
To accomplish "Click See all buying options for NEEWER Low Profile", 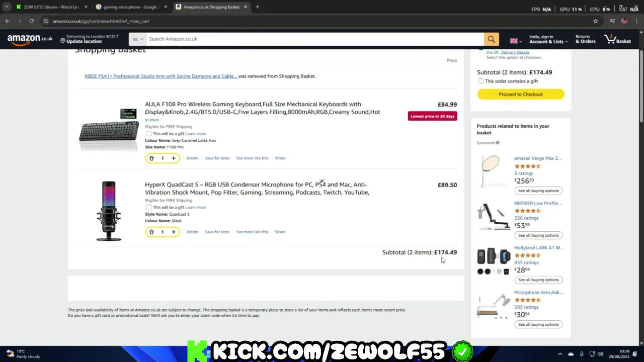I will click(538, 235).
